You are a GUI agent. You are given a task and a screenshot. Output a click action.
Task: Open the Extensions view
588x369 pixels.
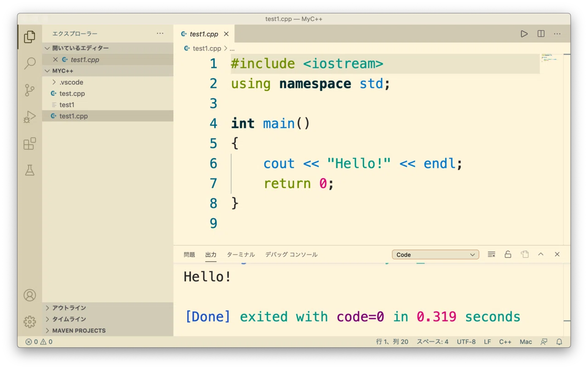pyautogui.click(x=29, y=144)
